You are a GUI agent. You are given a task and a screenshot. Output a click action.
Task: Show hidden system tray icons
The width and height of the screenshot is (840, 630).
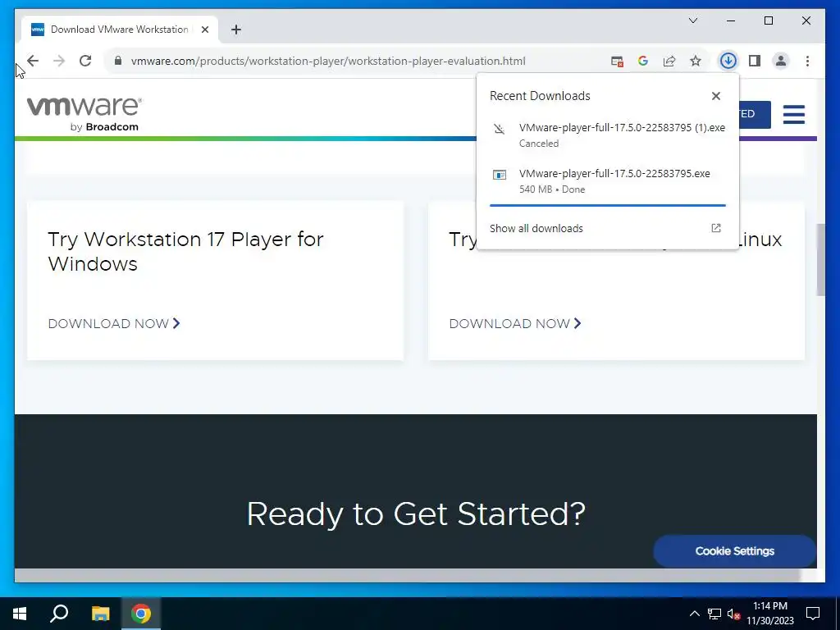(694, 614)
